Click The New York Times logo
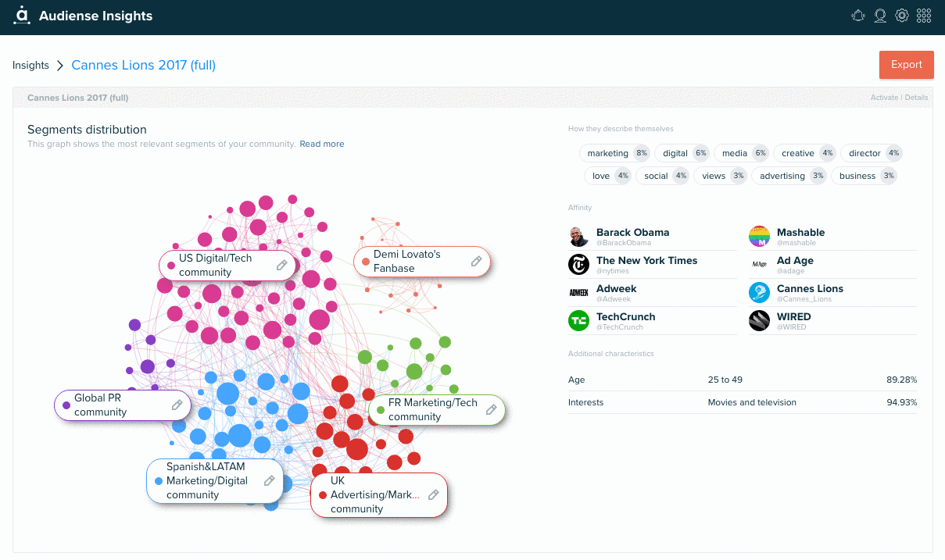 578,265
